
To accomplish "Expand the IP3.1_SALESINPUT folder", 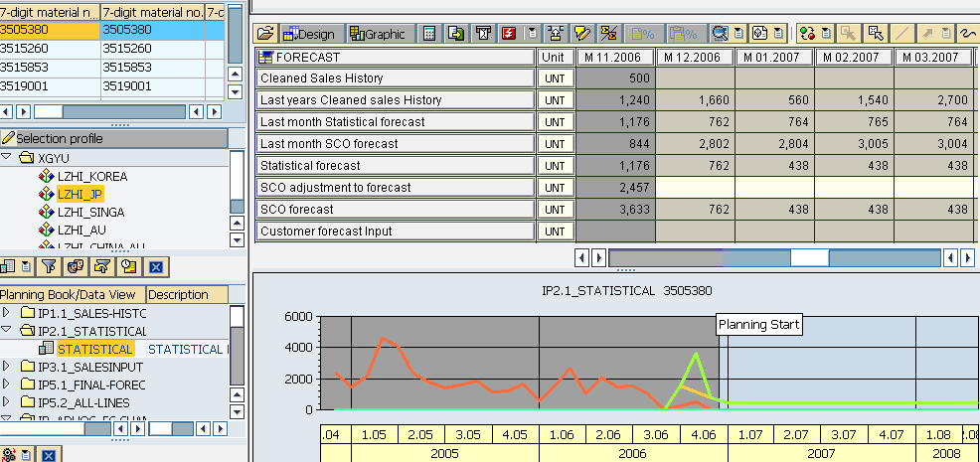I will pyautogui.click(x=7, y=367).
